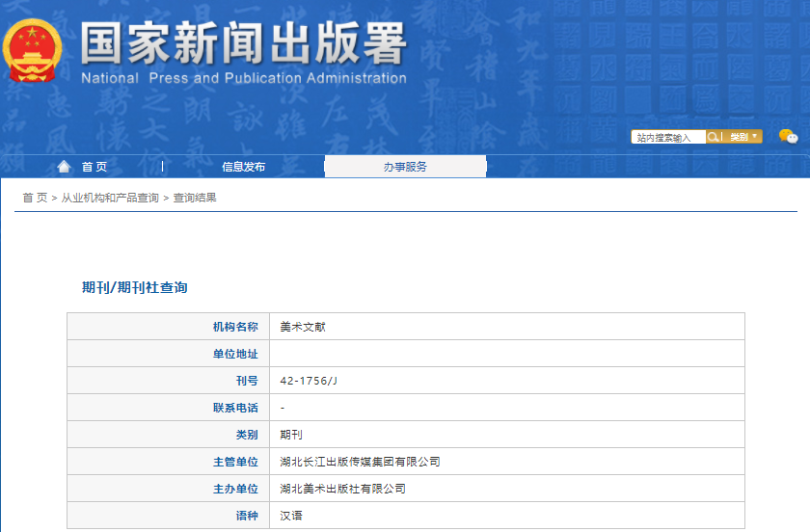The width and height of the screenshot is (810, 532).
Task: Click the English National Press and Publication Administration subtitle
Action: point(243,78)
